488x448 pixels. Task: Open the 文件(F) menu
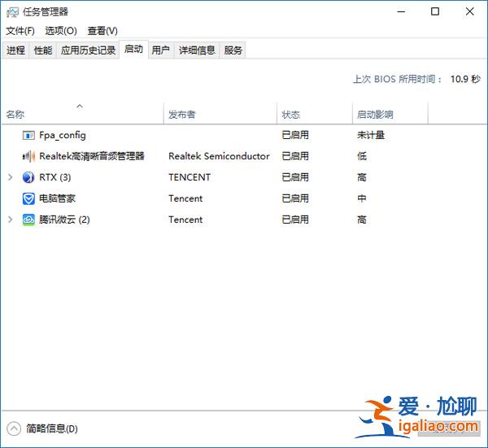(x=20, y=31)
